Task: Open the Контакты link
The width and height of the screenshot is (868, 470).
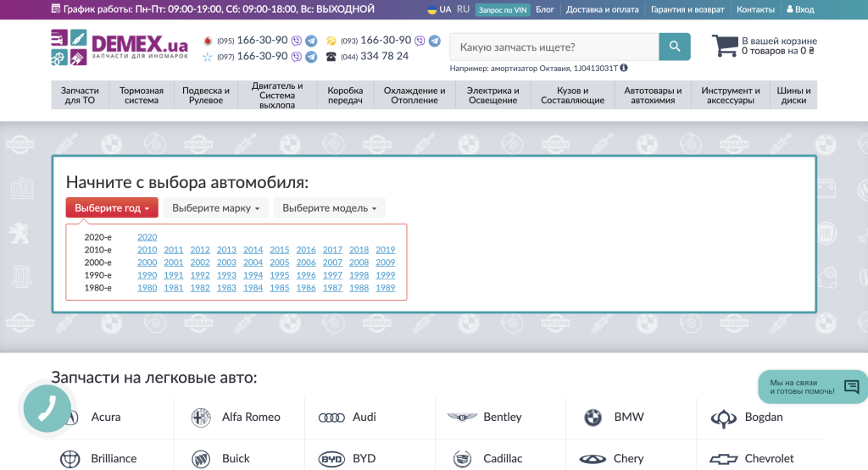Action: 755,9
